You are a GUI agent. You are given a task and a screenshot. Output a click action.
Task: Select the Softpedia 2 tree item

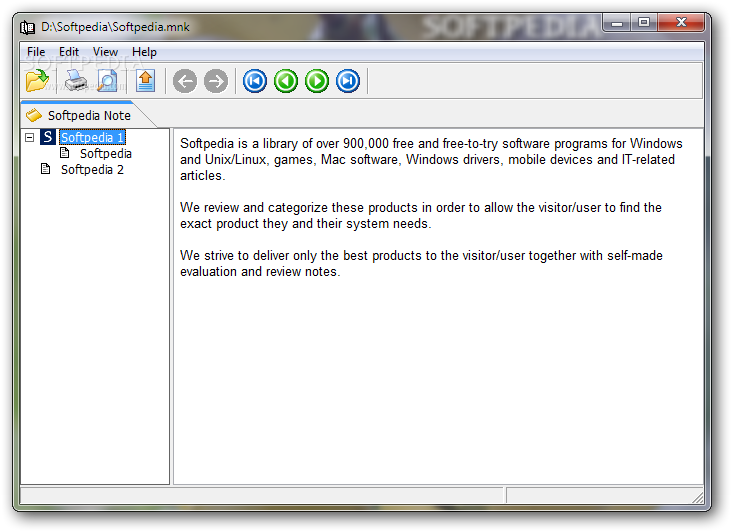pyautogui.click(x=92, y=169)
